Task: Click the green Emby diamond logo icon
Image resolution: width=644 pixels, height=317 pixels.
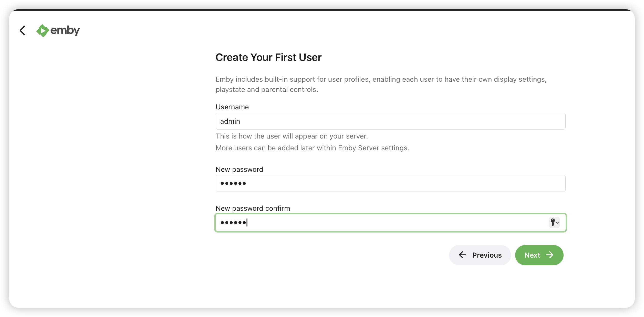Action: 43,31
